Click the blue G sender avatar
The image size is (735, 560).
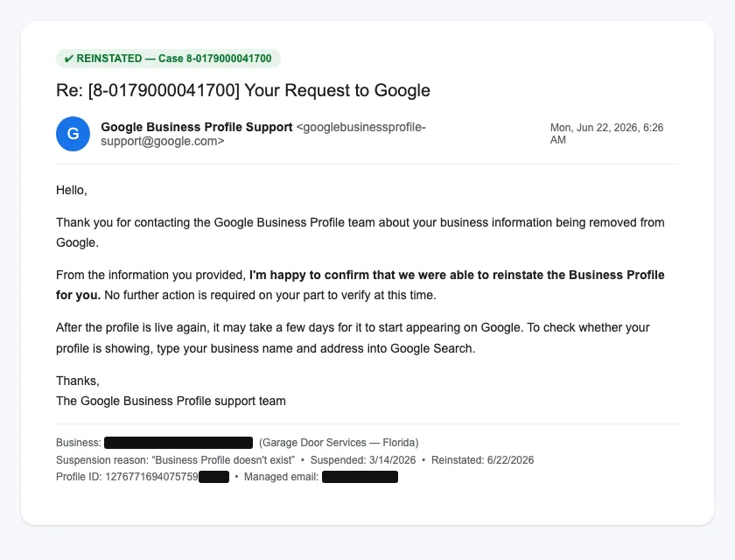click(x=73, y=134)
